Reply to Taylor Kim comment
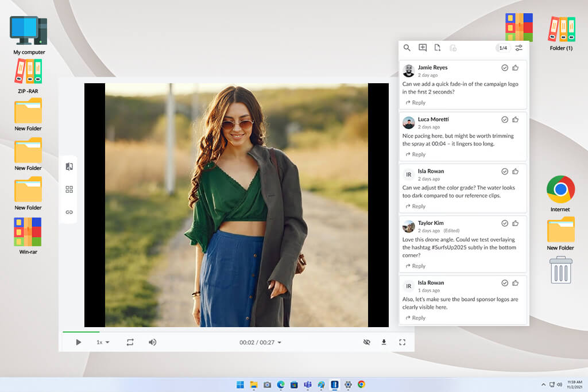Screen dimensions: 588x392 pyautogui.click(x=416, y=266)
